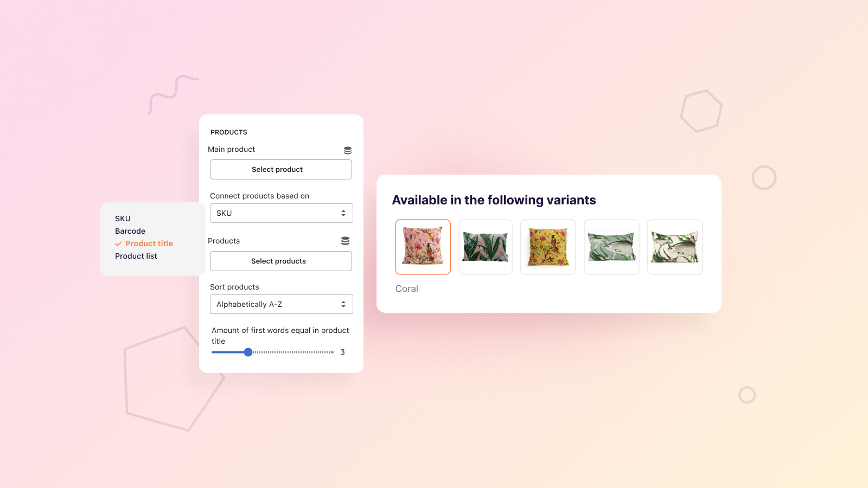The height and width of the screenshot is (488, 868).
Task: Click the dynamic source icon beside Main product
Action: pyautogui.click(x=348, y=150)
